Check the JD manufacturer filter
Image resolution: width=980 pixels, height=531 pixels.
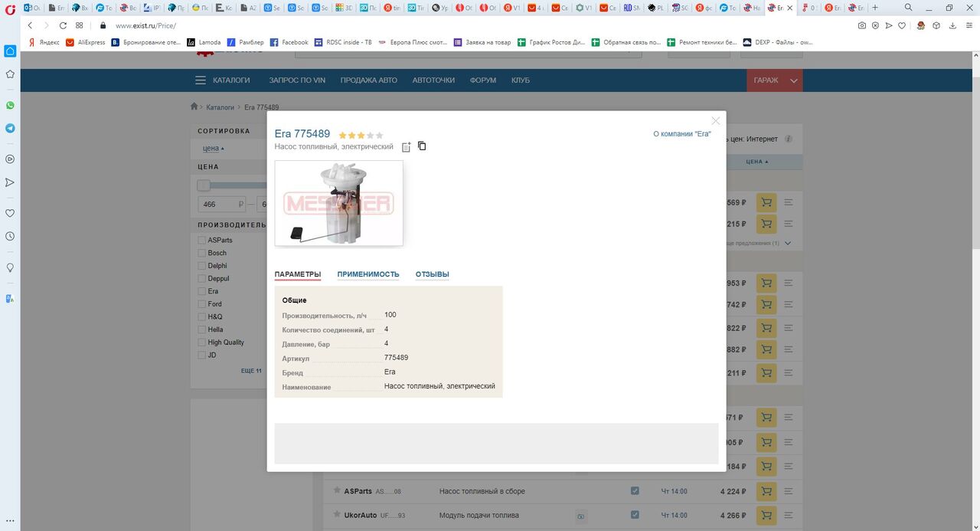click(202, 355)
